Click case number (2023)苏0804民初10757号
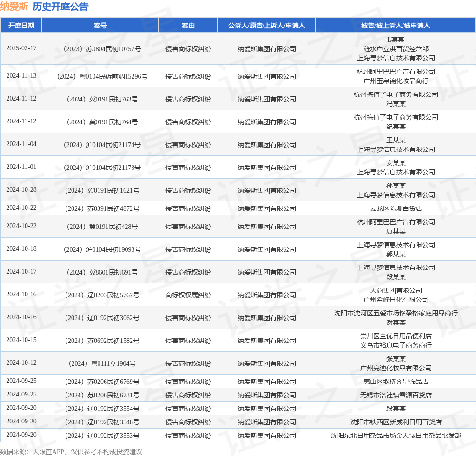 click(102, 49)
